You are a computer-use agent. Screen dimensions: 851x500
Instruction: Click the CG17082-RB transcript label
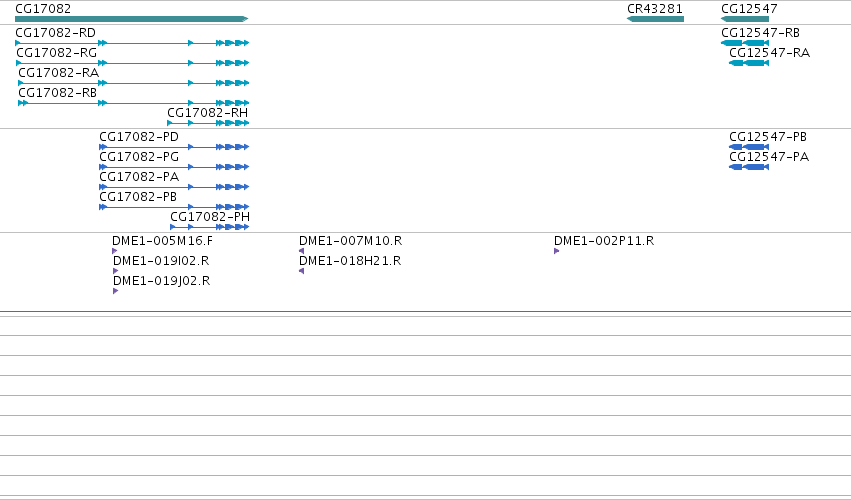click(x=58, y=93)
